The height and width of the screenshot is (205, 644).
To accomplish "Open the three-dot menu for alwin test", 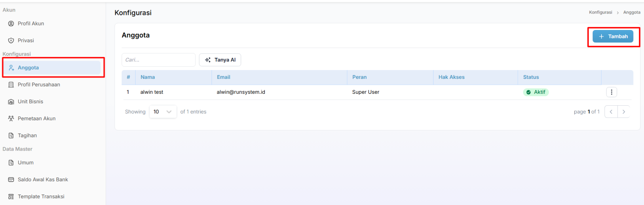I will point(611,92).
